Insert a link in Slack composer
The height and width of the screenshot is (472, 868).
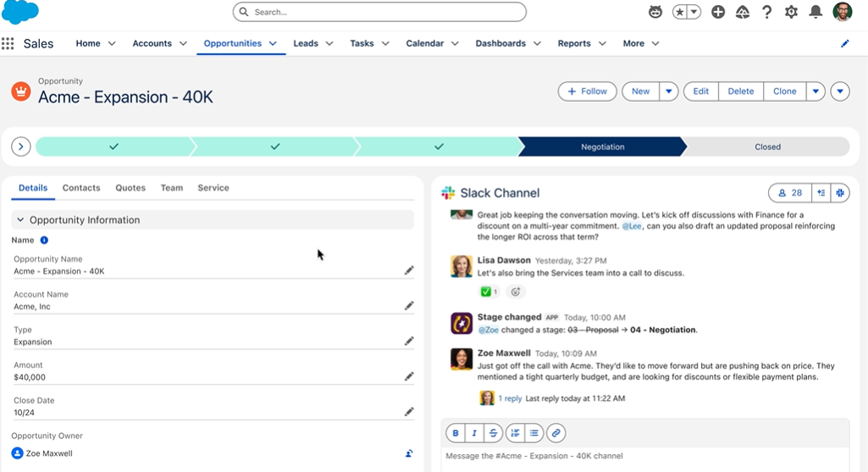tap(556, 433)
